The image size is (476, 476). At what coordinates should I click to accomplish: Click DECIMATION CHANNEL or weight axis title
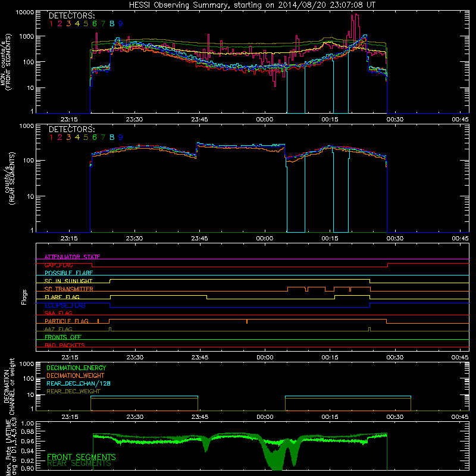click(9, 386)
